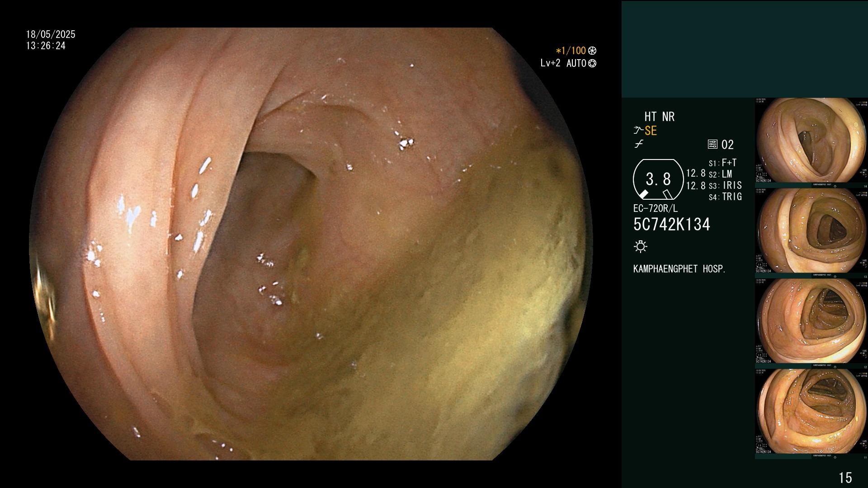The height and width of the screenshot is (488, 868).
Task: Click the lower 12.8 scope diameter value
Action: coord(696,186)
